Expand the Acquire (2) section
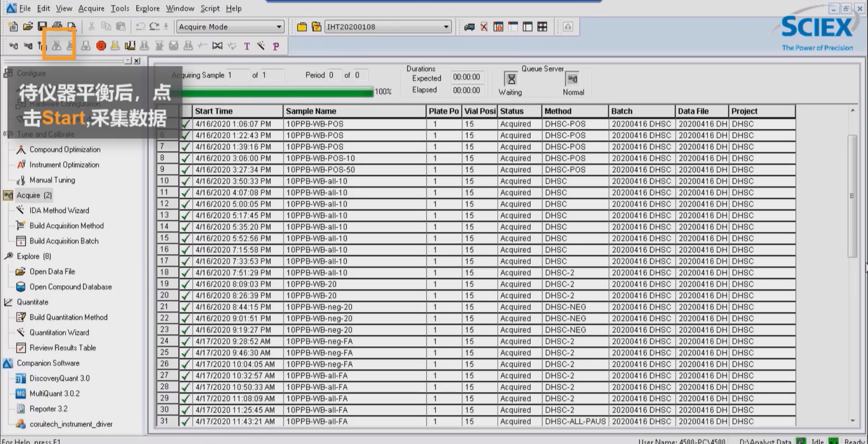Screen dimensions: 868x444 tap(34, 195)
